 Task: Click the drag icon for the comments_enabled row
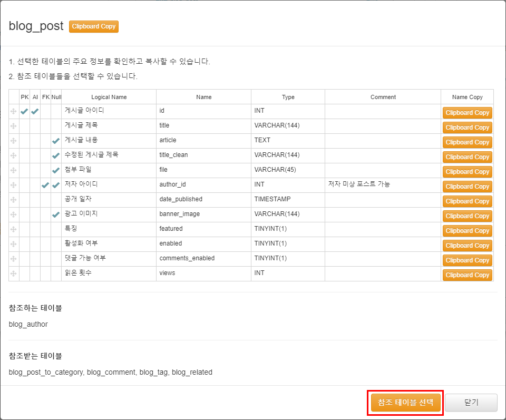14,259
